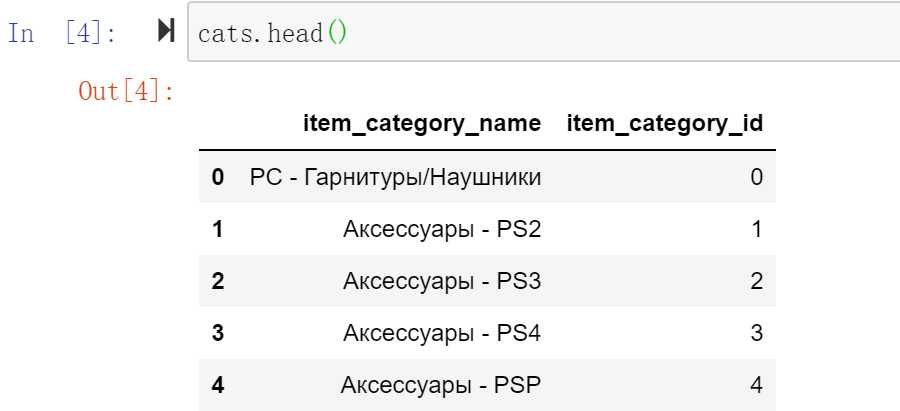
Task: Select the Аксессуары - PS2 cell
Action: pos(442,229)
